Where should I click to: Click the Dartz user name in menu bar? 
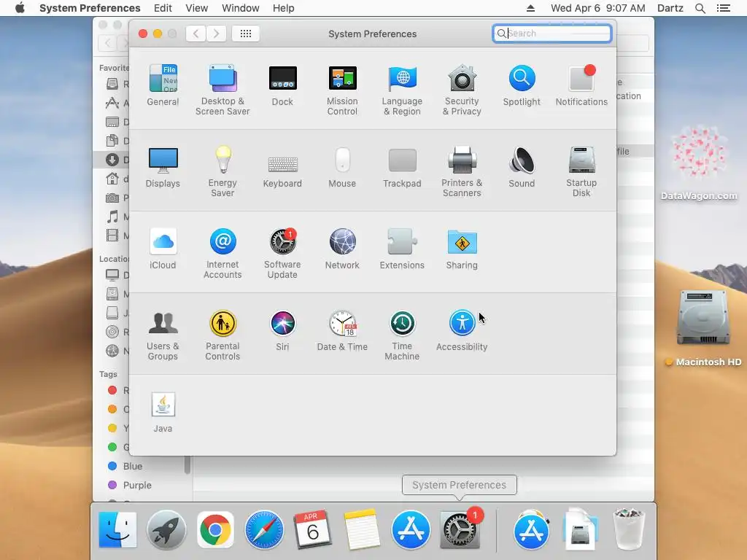670,8
